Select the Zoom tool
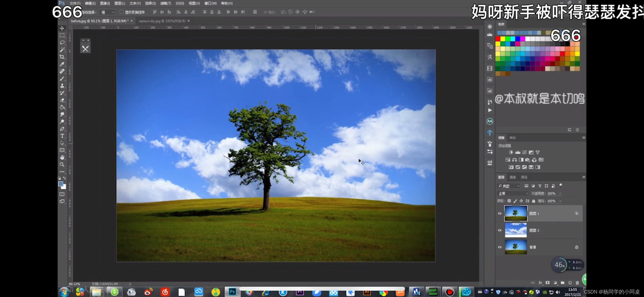644x297 pixels. pos(62,164)
